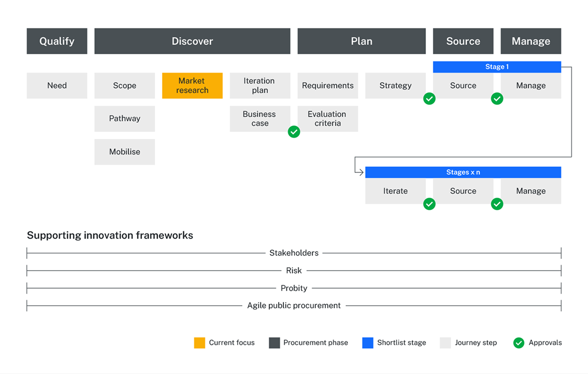This screenshot has height=374, width=588.
Task: Click the approval checkmark beside Business case
Action: tap(294, 132)
